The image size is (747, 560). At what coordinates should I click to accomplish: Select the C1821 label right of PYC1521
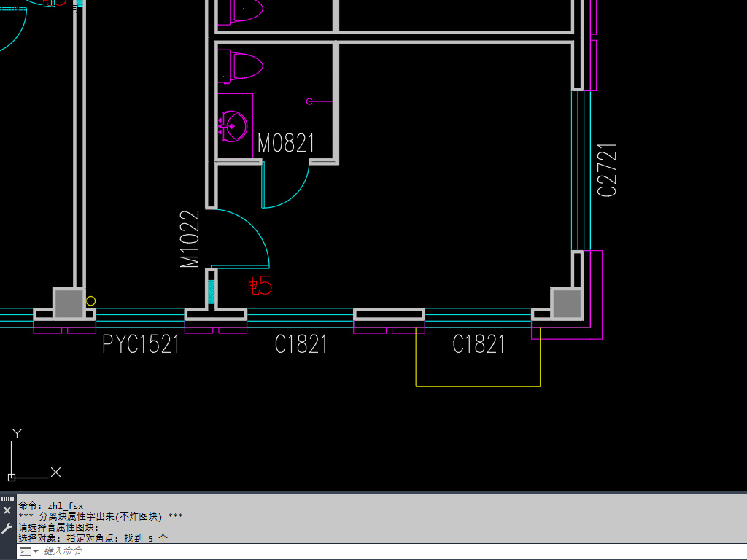(301, 344)
